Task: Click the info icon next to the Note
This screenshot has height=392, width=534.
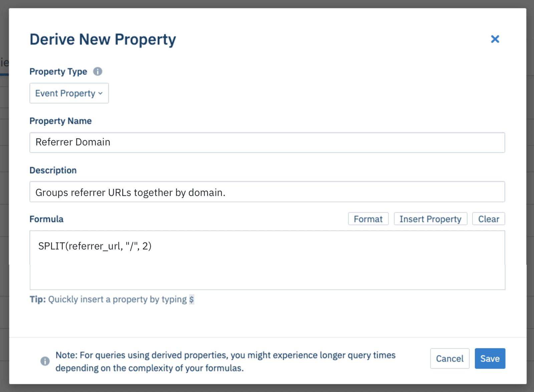Action: point(45,361)
